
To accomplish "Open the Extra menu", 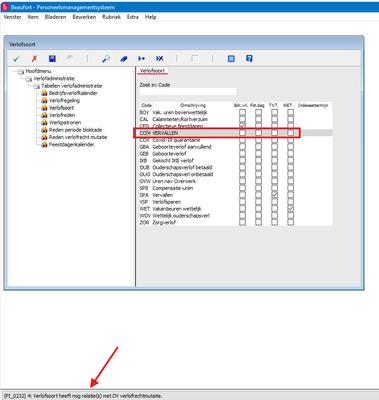I will 133,17.
